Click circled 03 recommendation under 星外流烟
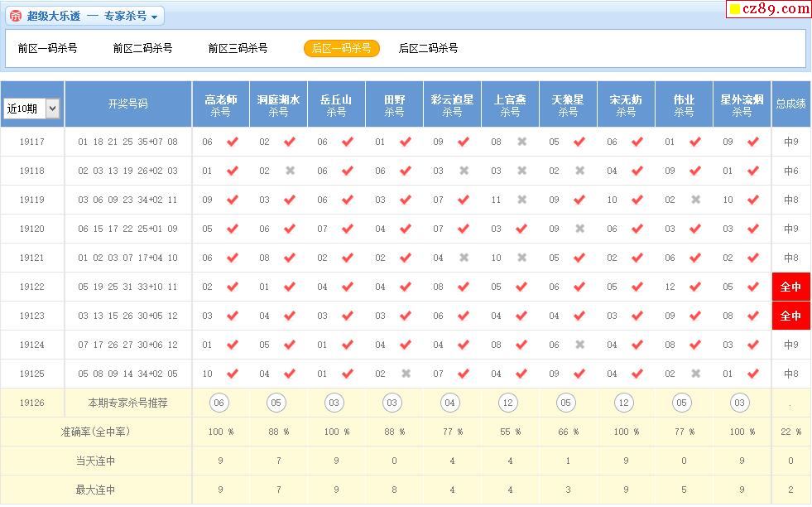 739,403
